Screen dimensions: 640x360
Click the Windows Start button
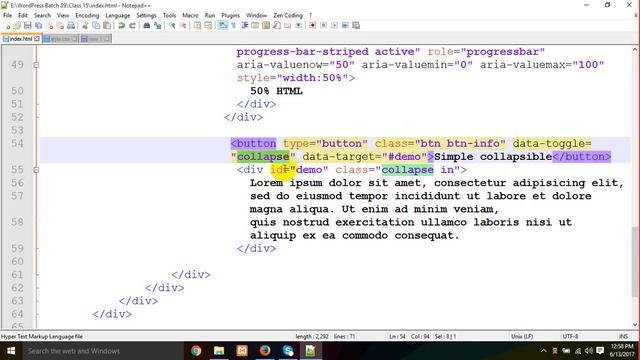tap(11, 351)
